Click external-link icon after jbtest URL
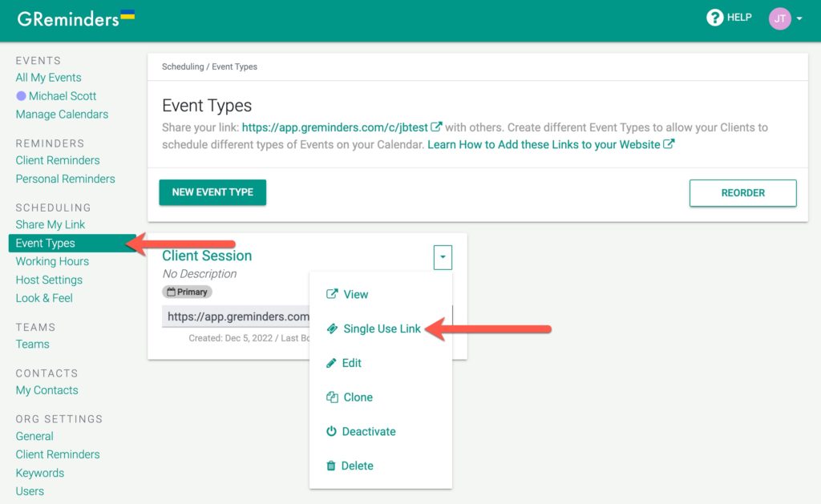821x504 pixels. (436, 127)
